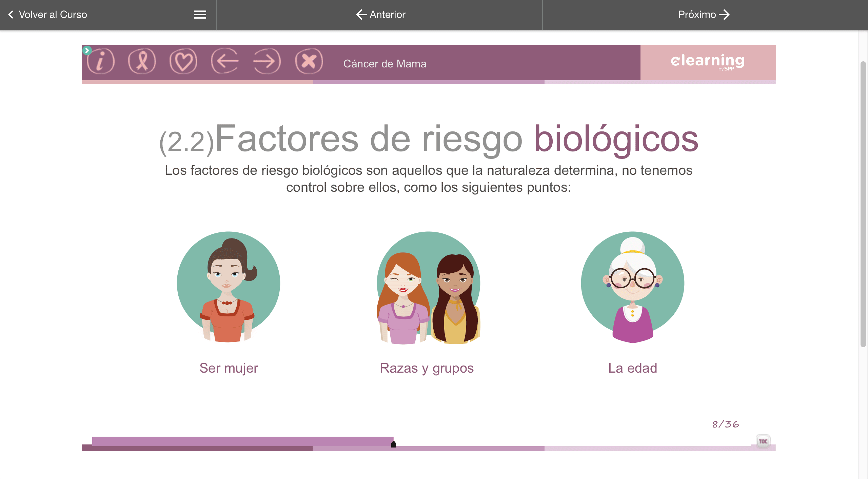868x479 pixels.
Task: Click the Próximo navigation button
Action: tap(704, 15)
